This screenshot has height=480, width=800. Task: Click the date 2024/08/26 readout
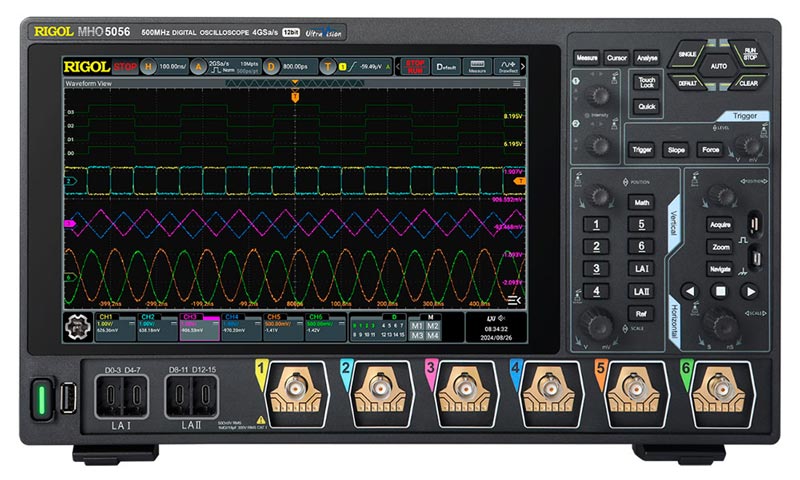(495, 338)
